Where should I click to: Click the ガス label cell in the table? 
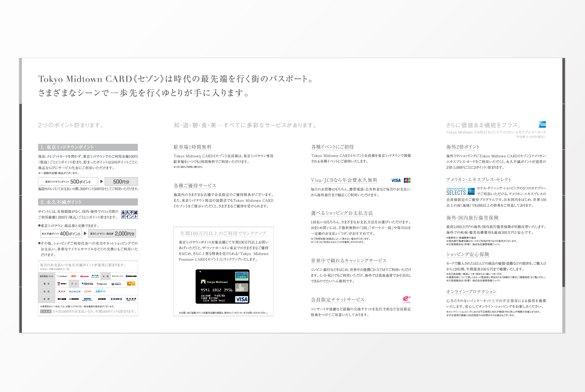74,284
